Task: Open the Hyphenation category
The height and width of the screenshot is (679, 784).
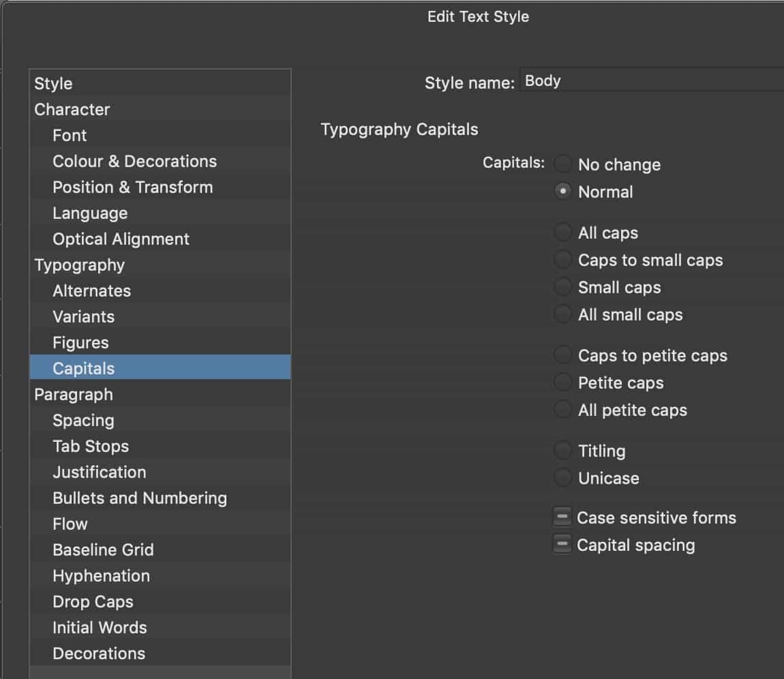Action: 101,575
